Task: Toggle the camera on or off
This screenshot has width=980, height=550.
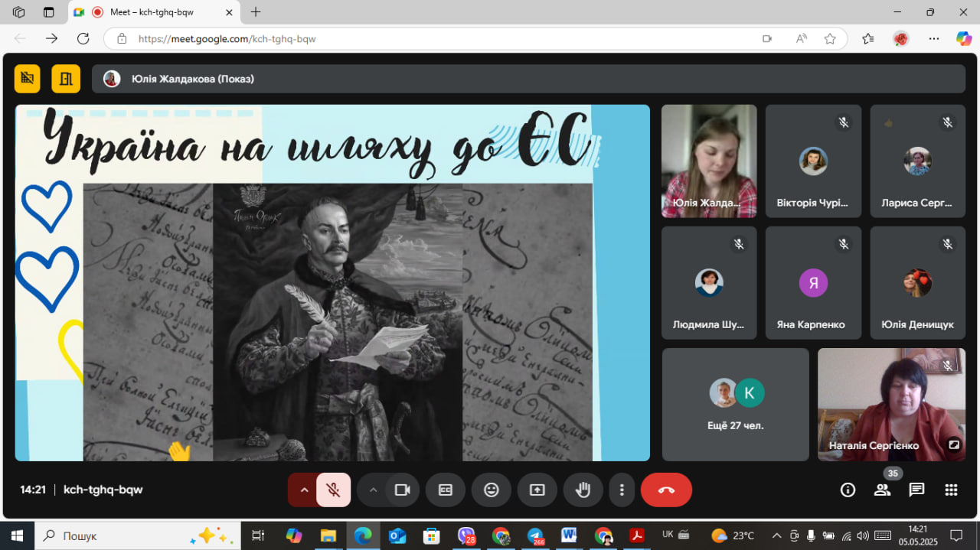Action: tap(402, 490)
